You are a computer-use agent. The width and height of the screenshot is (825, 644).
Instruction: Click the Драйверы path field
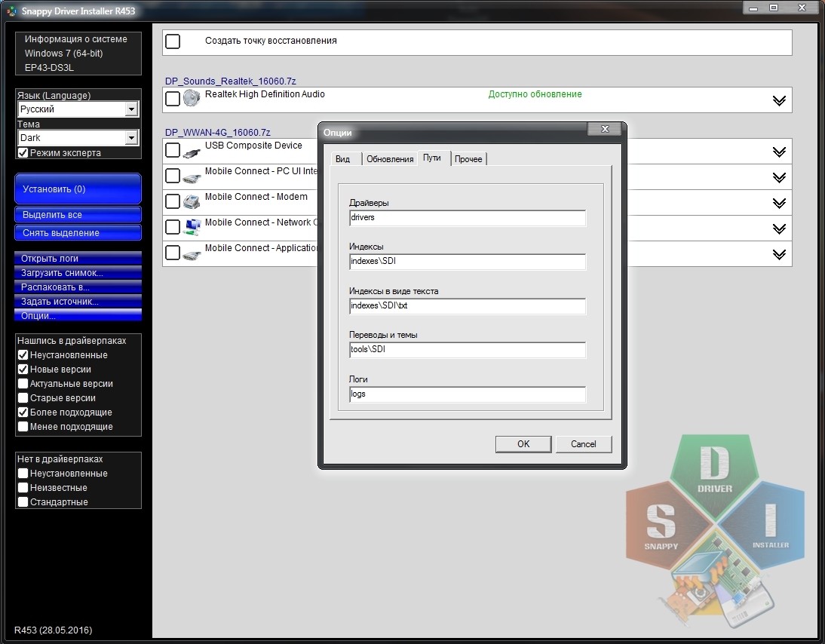(x=468, y=218)
